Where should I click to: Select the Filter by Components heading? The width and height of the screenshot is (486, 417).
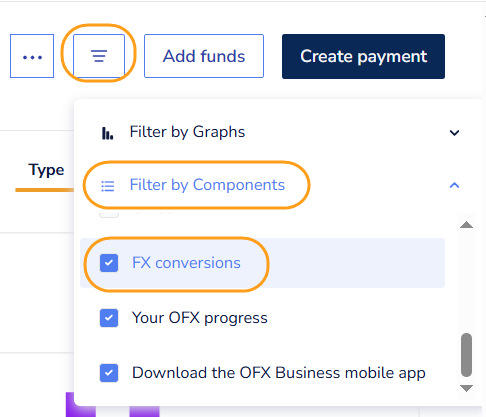207,185
